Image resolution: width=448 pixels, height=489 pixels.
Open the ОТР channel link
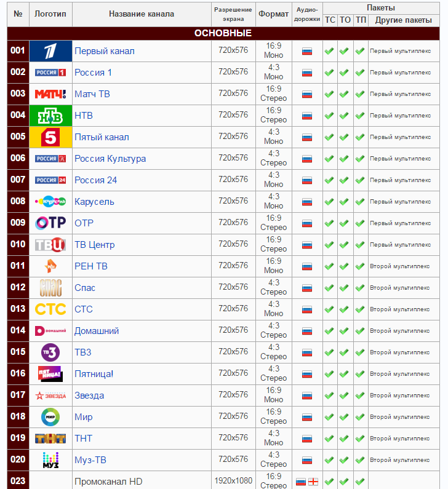pos(84,223)
